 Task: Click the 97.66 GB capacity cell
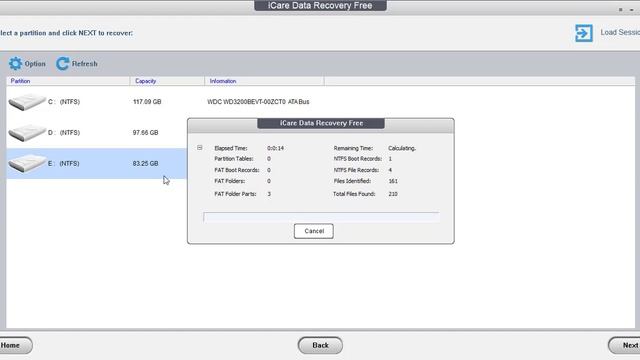pos(145,133)
